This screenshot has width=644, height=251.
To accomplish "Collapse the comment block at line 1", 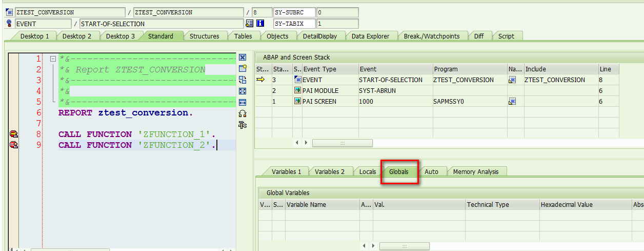I will [53, 59].
